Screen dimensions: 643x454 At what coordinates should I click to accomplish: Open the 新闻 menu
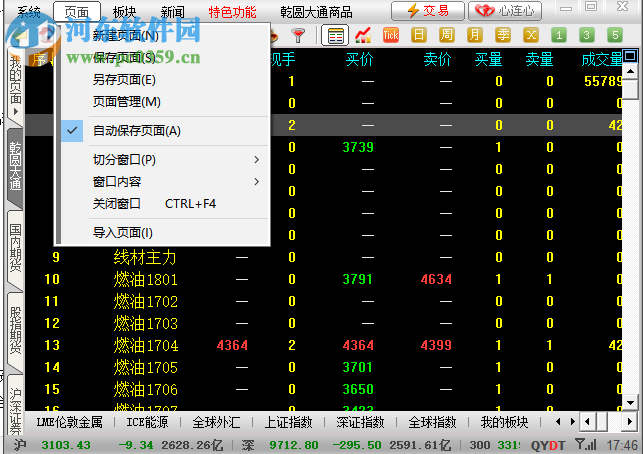[x=172, y=12]
